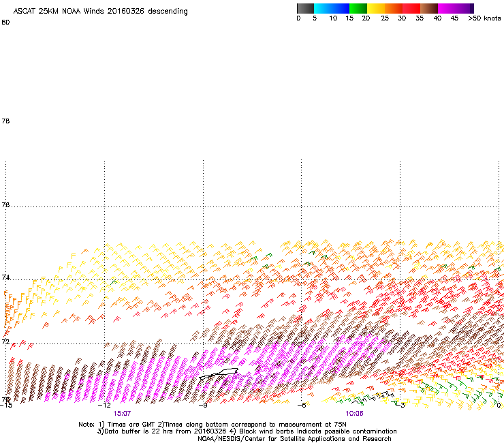
Task: Click the '35' label under the color bar
Action: click(420, 18)
